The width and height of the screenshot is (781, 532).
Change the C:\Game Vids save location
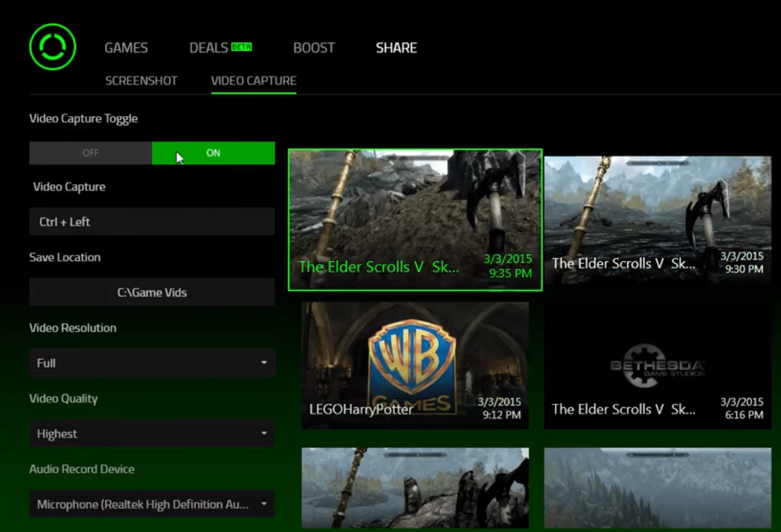click(x=152, y=292)
